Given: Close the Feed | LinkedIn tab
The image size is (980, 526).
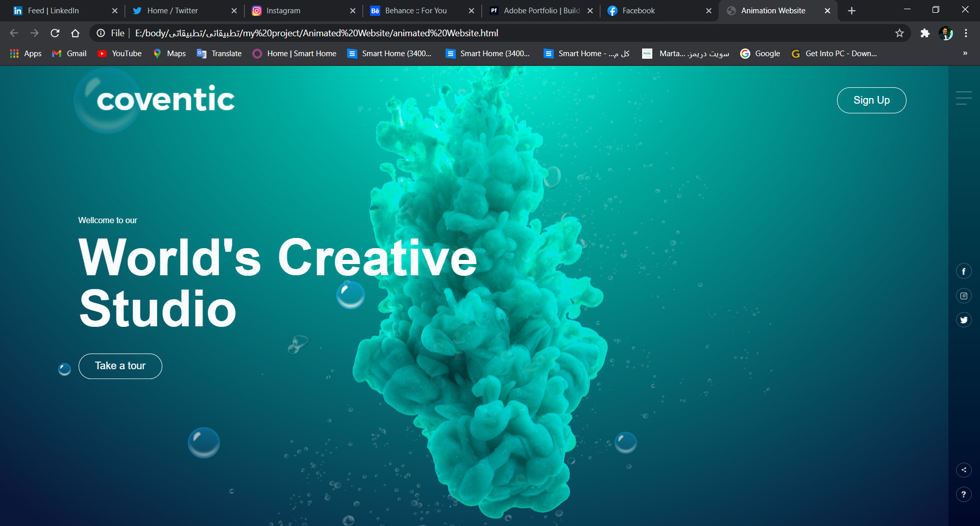Looking at the screenshot, I should (x=115, y=11).
